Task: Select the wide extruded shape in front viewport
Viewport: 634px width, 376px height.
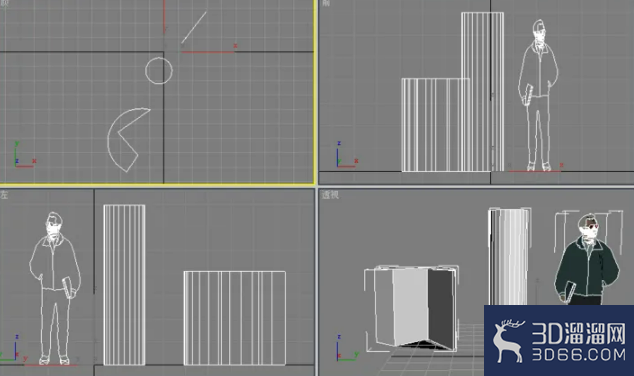Action: click(x=435, y=125)
